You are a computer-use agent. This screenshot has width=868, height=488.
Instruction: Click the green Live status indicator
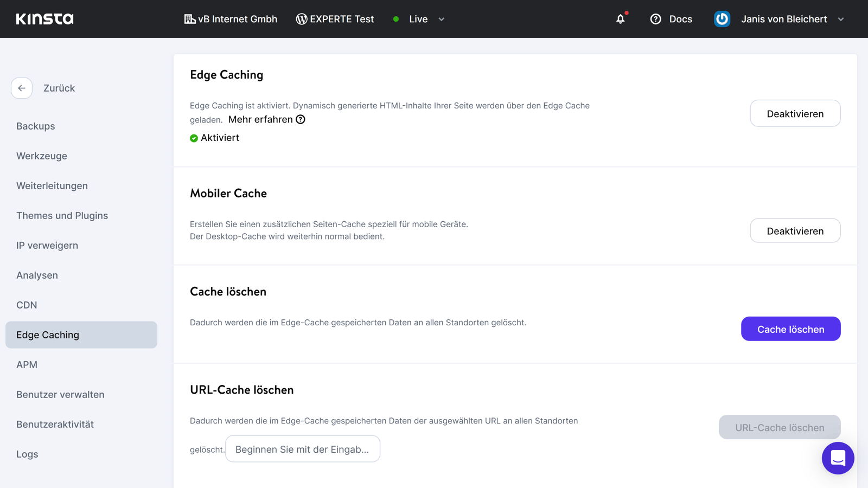click(x=397, y=19)
